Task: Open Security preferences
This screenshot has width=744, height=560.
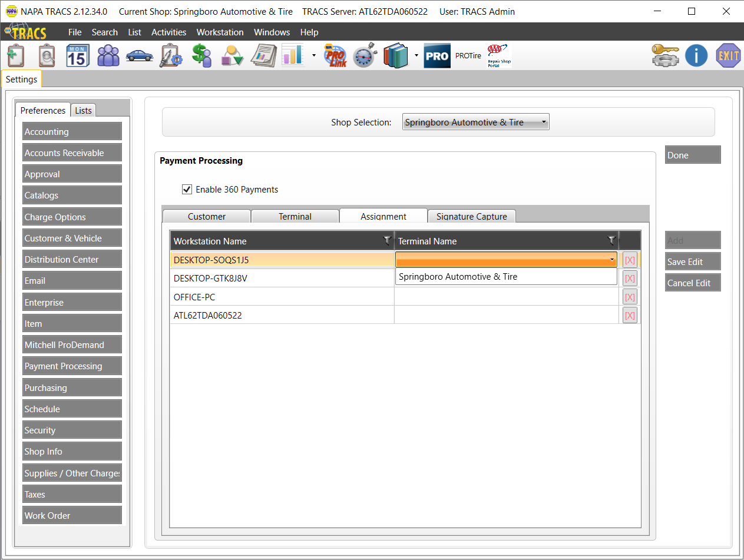Action: [x=72, y=430]
